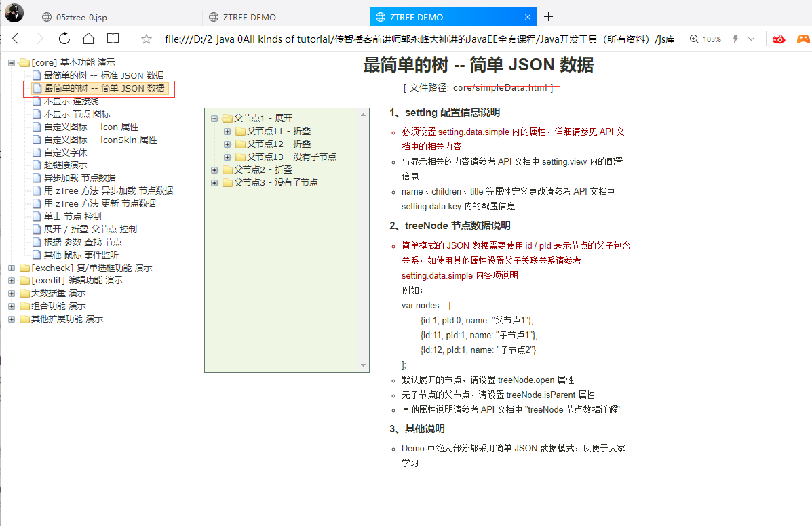Go back with the browser back arrow

coord(16,38)
